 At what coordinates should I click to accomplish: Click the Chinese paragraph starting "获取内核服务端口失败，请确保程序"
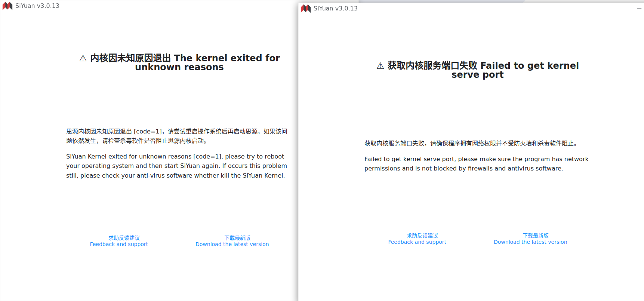point(471,144)
